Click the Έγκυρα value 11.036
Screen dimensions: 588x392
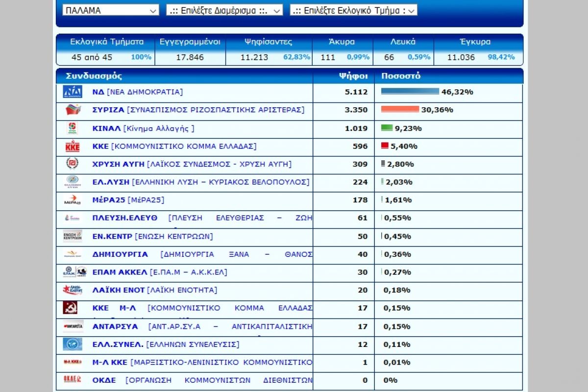[461, 57]
